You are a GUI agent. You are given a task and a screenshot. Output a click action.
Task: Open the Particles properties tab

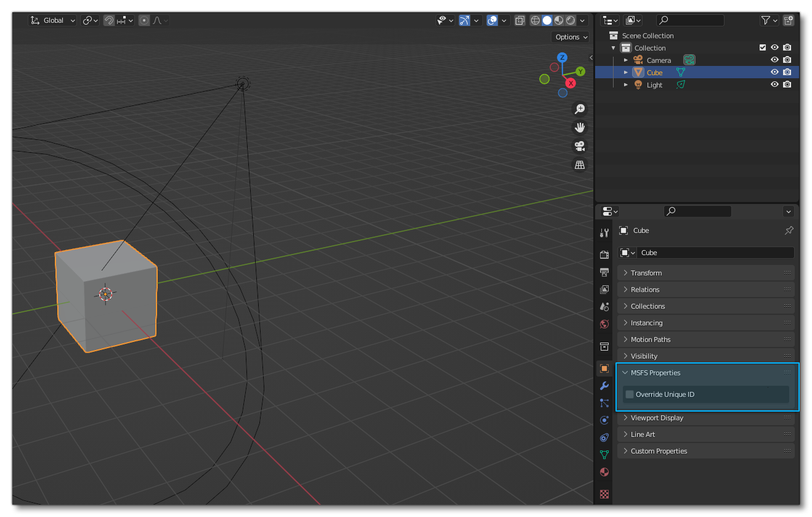pyautogui.click(x=604, y=403)
